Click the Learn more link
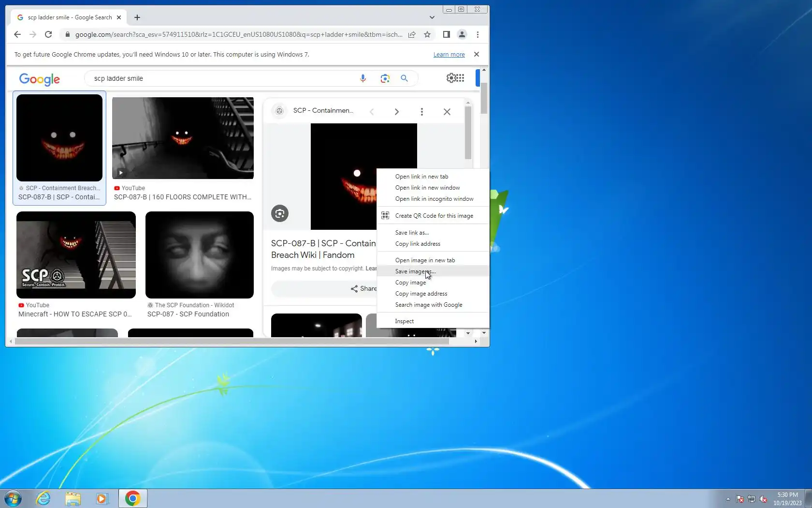This screenshot has width=812, height=508. click(449, 55)
